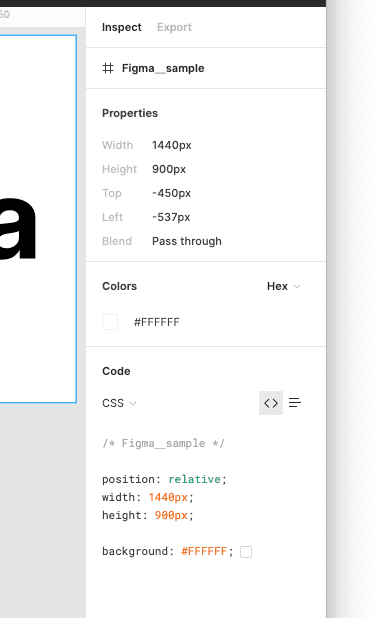Image resolution: width=381 pixels, height=618 pixels.
Task: Click the selected frame on the canvas
Action: (38, 219)
